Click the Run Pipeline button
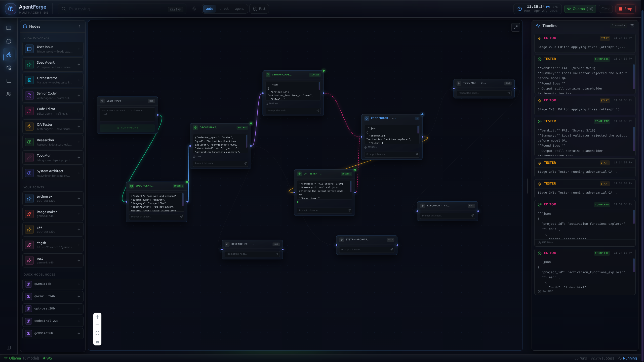 tap(127, 128)
